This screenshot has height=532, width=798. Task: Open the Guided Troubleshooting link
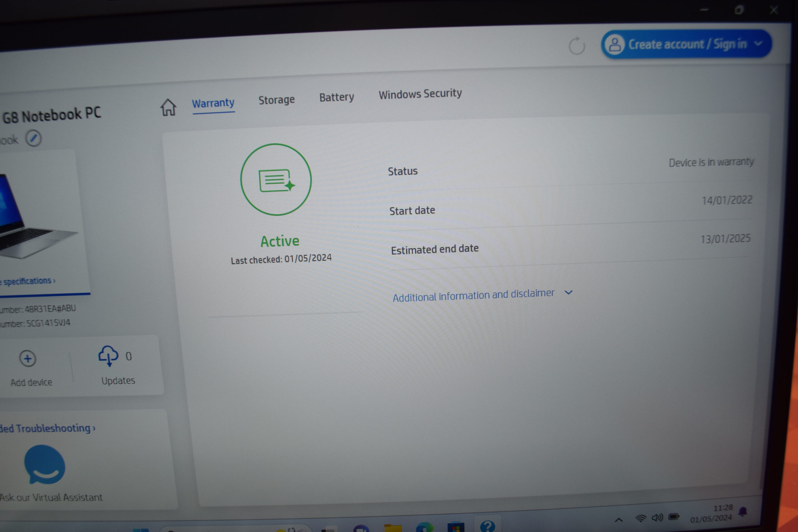tap(47, 428)
